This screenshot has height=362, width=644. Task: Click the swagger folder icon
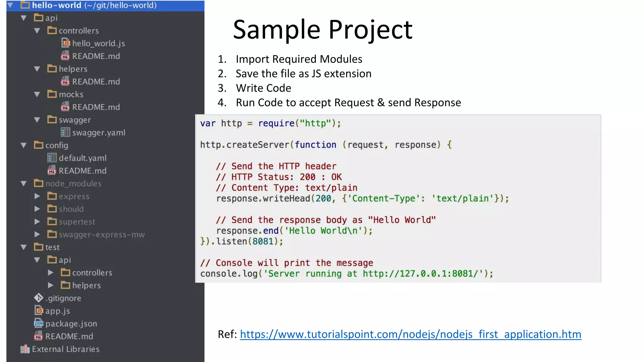[52, 119]
